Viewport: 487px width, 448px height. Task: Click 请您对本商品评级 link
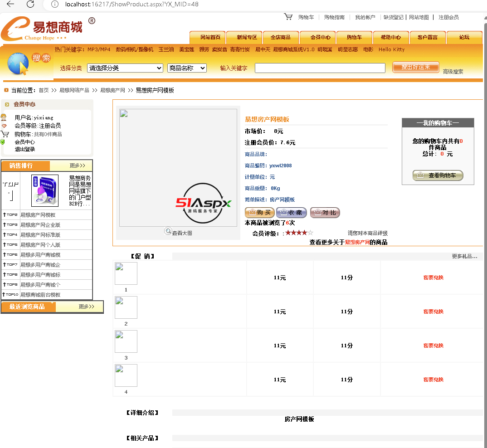tap(367, 234)
